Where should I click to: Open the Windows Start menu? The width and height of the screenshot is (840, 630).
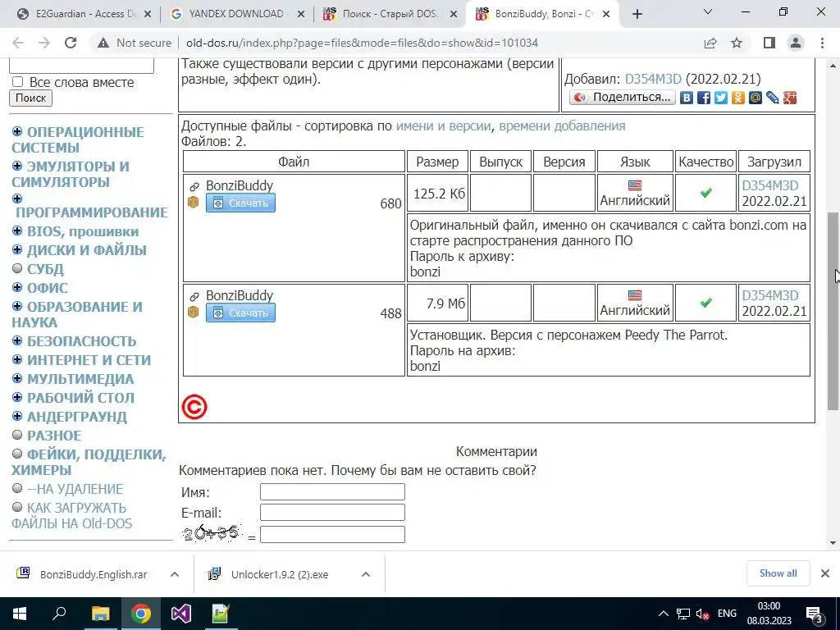(x=20, y=614)
